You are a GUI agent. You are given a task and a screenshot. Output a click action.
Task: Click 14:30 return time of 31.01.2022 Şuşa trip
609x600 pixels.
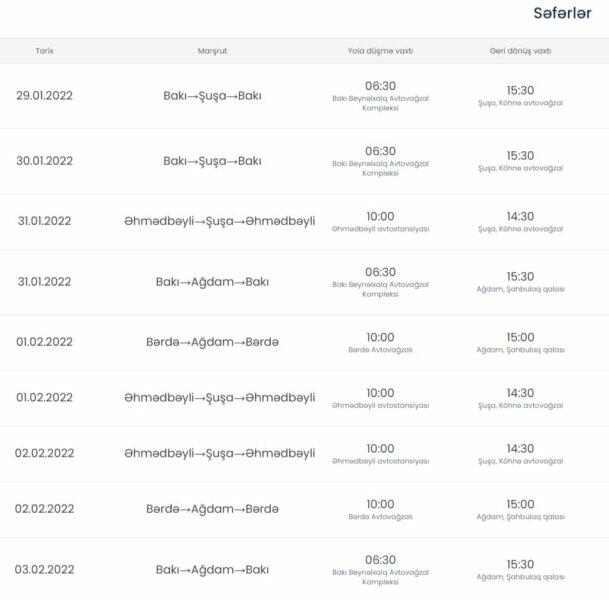coord(520,216)
